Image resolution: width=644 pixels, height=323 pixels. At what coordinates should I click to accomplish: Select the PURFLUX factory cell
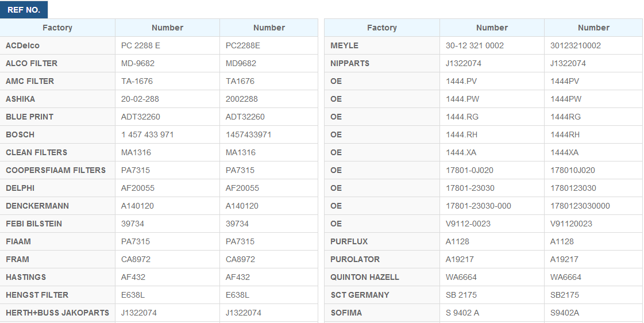pos(382,241)
